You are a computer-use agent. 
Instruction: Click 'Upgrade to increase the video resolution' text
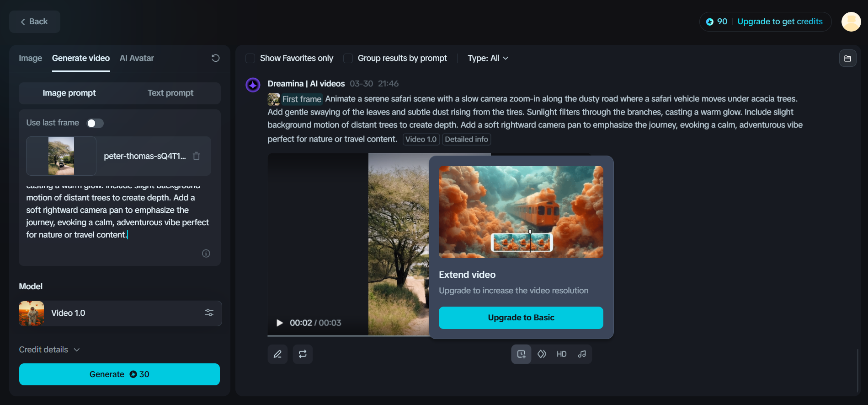(x=514, y=291)
